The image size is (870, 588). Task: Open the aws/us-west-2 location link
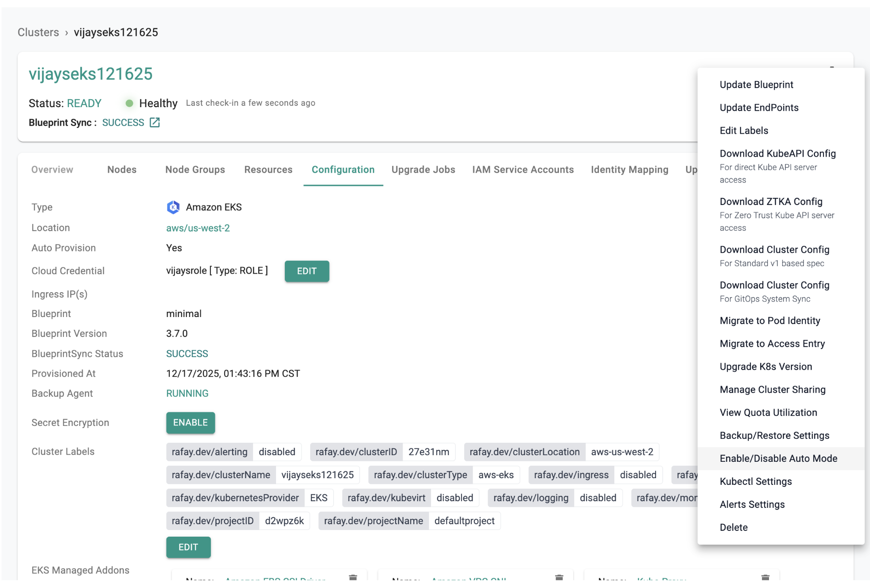coord(198,228)
